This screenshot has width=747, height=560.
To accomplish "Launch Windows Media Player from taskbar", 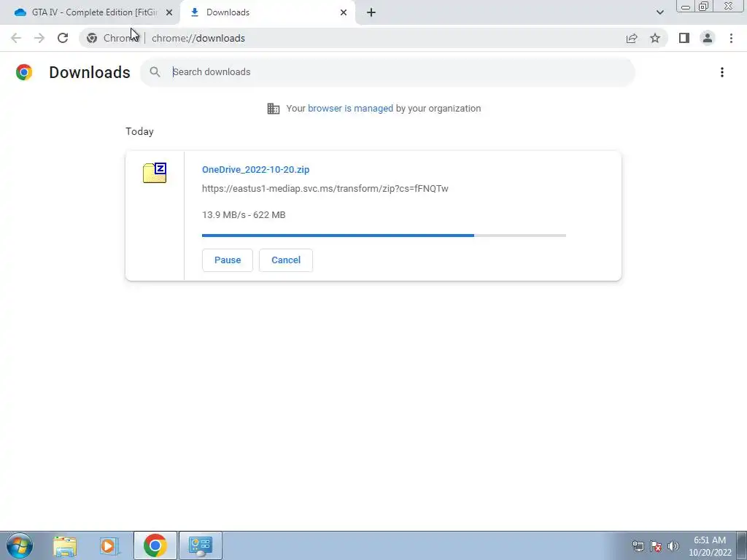I will (109, 545).
